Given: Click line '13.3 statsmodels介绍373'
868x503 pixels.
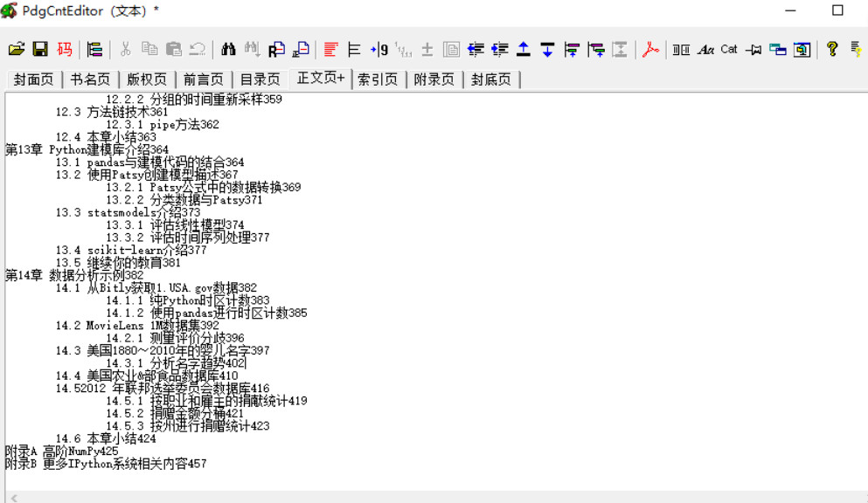Looking at the screenshot, I should click(128, 213).
